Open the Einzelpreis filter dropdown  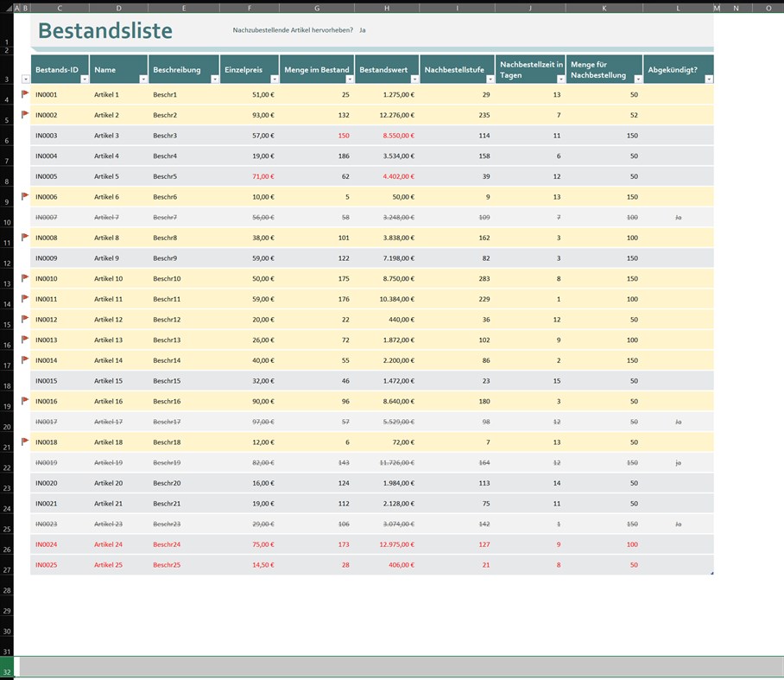(x=275, y=79)
